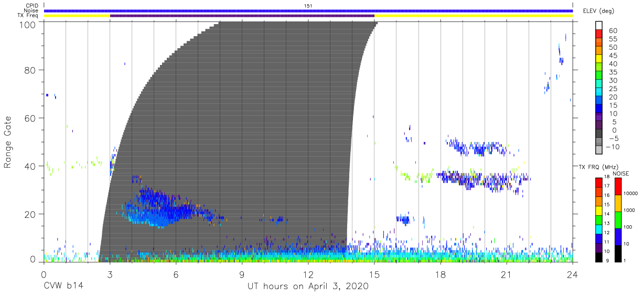Pick the cyan ELEV swatch between 20 and 25
Viewport: 644px width, 297px height.
coord(599,92)
